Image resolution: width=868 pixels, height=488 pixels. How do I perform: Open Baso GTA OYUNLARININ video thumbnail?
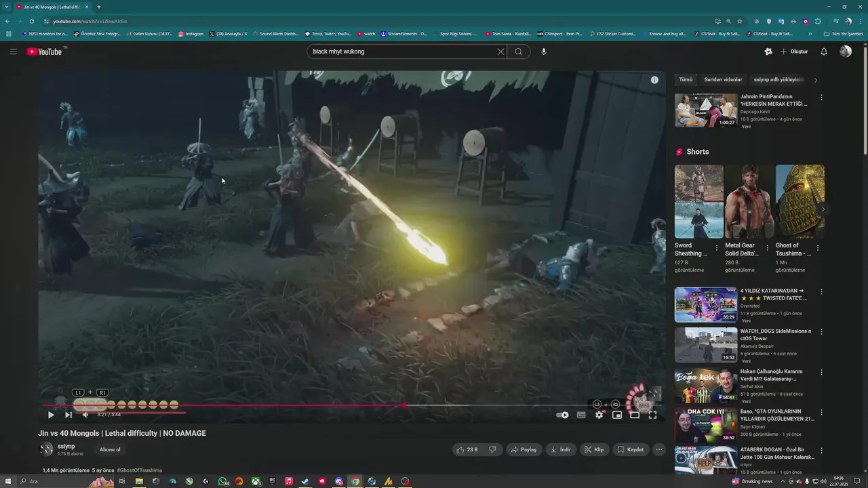(x=706, y=425)
